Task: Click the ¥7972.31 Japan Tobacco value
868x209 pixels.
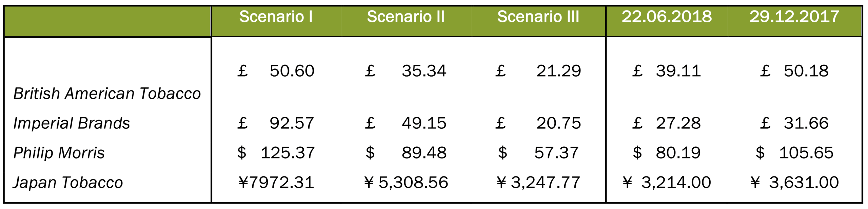Action: 276,183
